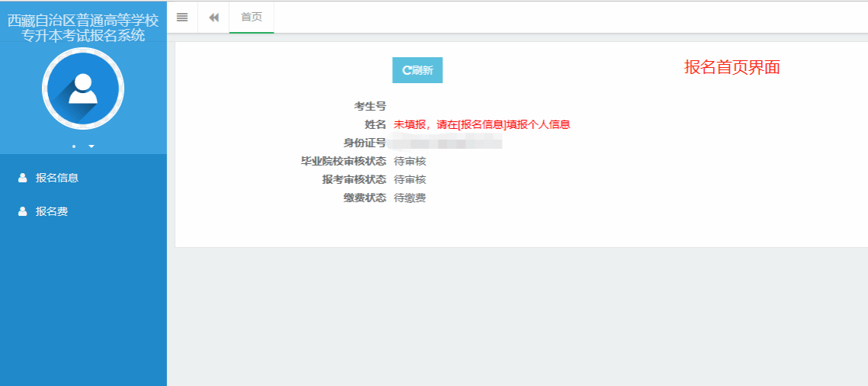Click the person icon beside 报名费

coord(22,211)
